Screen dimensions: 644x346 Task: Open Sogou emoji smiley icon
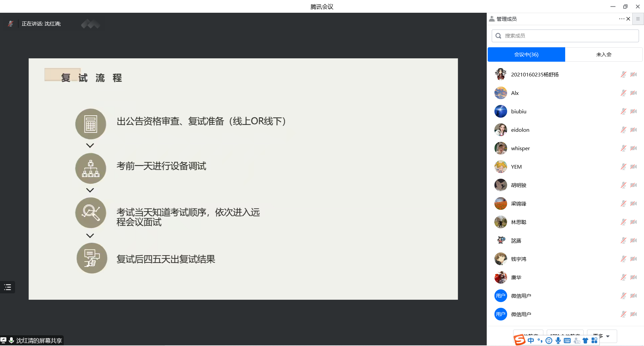[549, 341]
